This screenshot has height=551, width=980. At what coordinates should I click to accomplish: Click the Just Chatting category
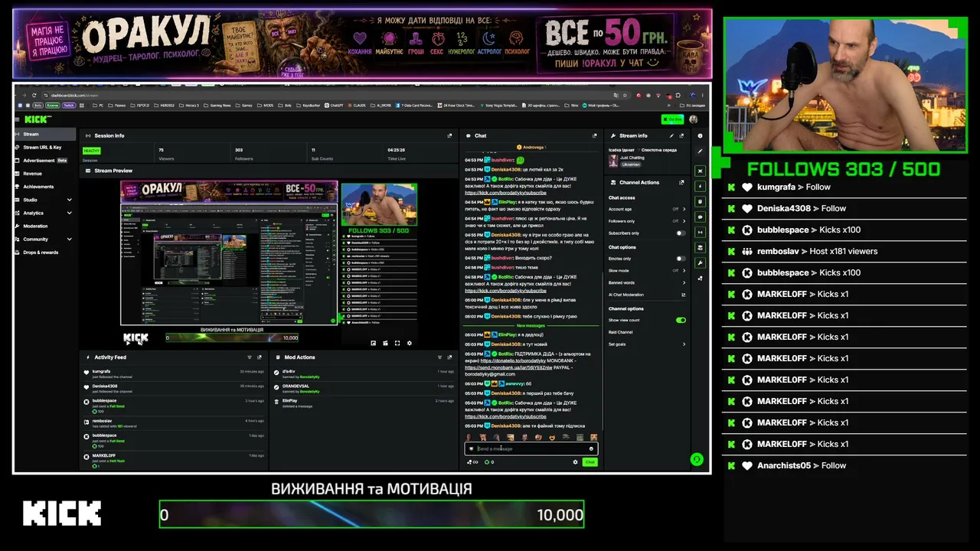click(634, 158)
